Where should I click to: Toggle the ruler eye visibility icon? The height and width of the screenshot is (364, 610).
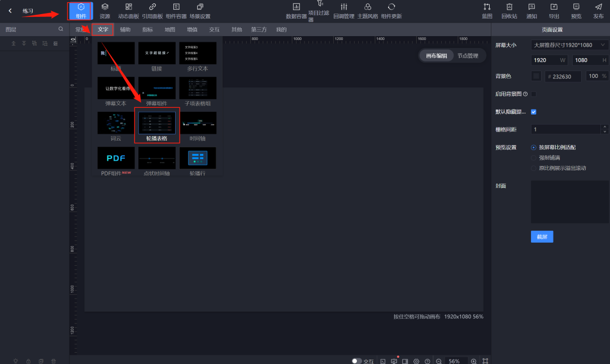(73, 40)
